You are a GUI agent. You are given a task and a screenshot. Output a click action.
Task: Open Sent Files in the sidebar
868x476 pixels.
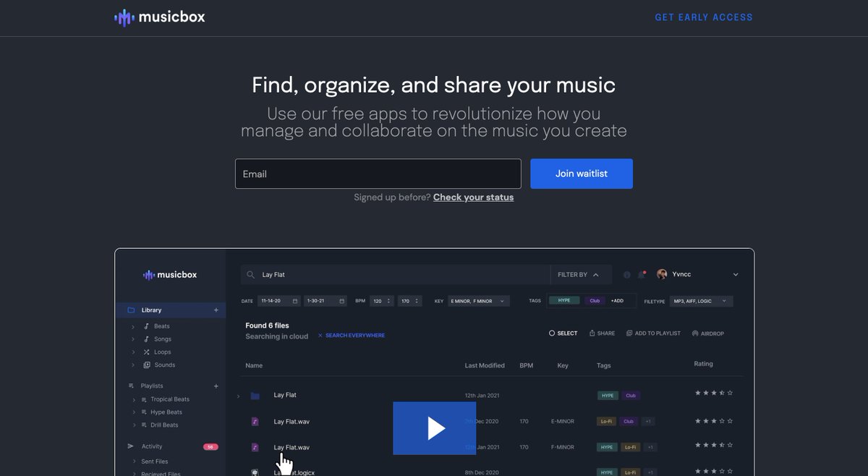155,462
